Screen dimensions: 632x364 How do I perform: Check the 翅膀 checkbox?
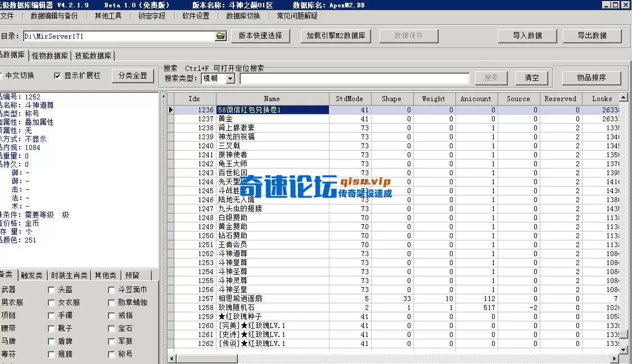pos(51,354)
